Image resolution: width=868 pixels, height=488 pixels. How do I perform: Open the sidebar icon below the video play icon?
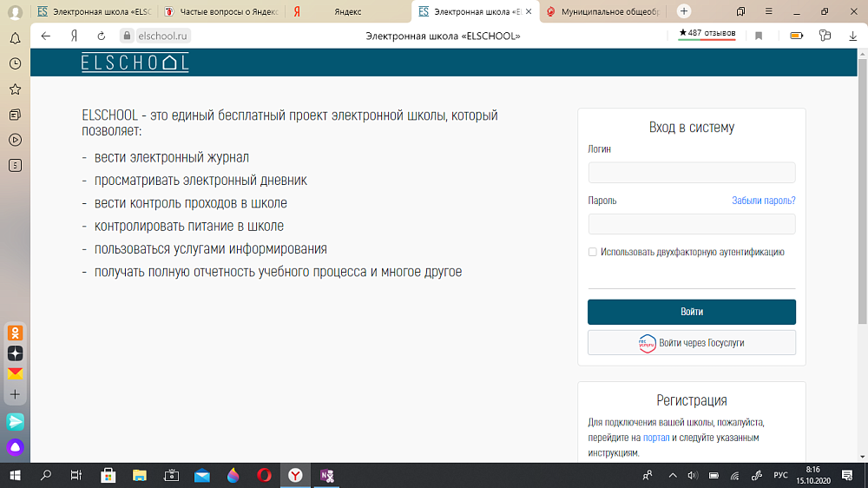click(x=15, y=166)
